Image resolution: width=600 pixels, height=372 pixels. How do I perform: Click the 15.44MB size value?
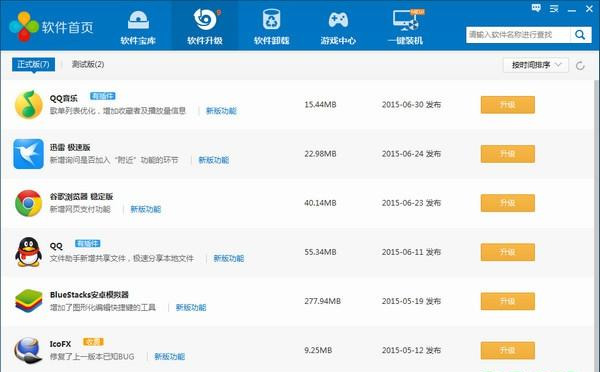pos(320,104)
